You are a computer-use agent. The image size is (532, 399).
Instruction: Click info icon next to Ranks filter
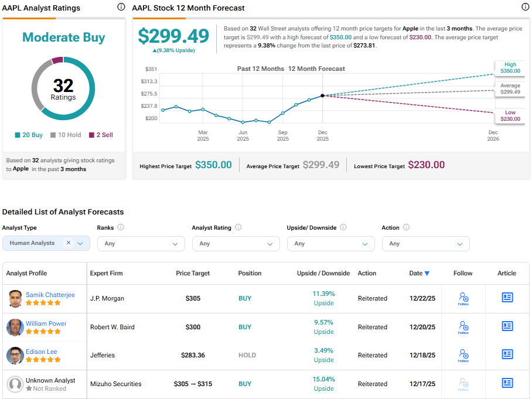pos(121,227)
